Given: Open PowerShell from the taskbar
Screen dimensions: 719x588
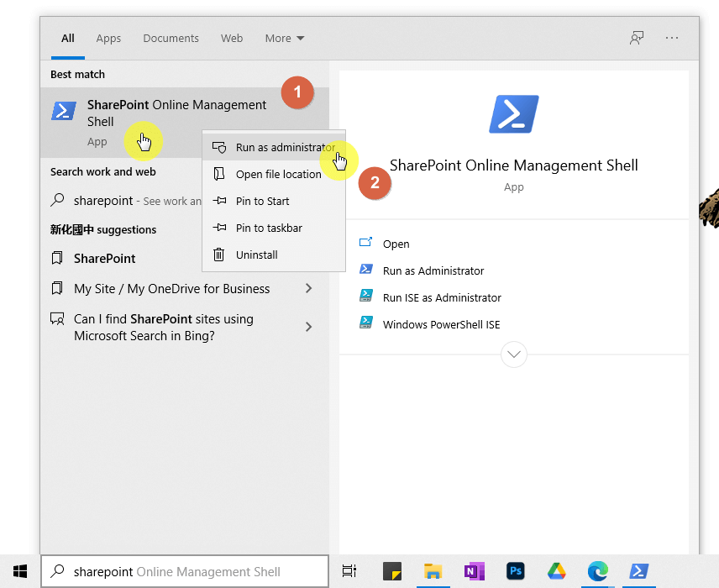Looking at the screenshot, I should [x=638, y=571].
